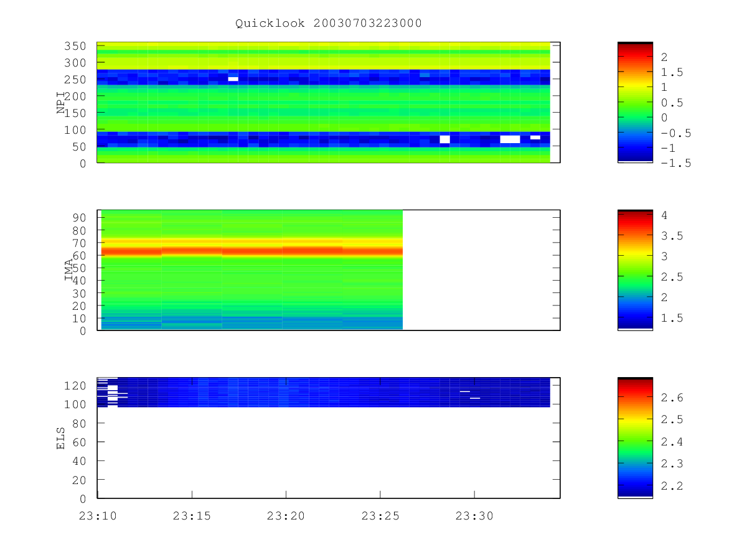Click the 23:25 time axis label
The height and width of the screenshot is (560, 747).
tap(380, 516)
